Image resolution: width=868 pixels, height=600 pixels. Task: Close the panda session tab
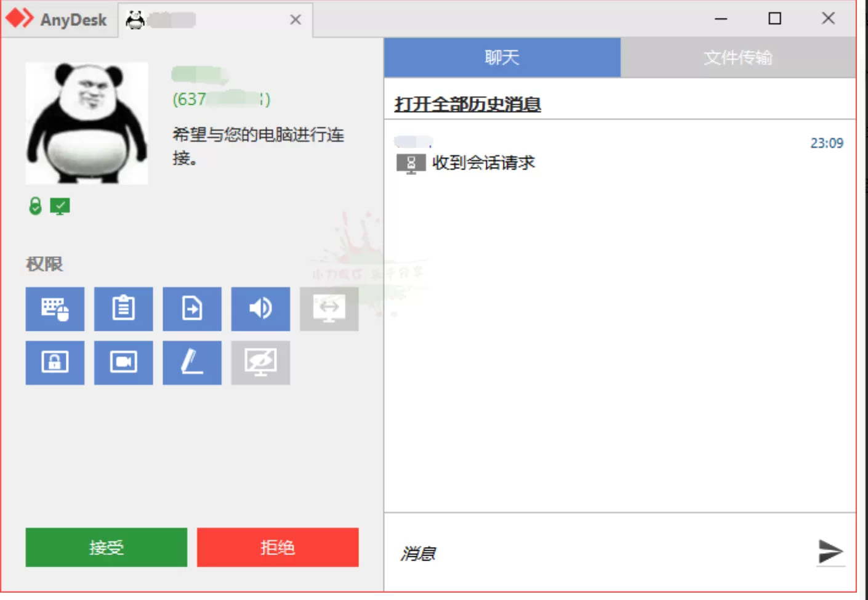point(295,20)
